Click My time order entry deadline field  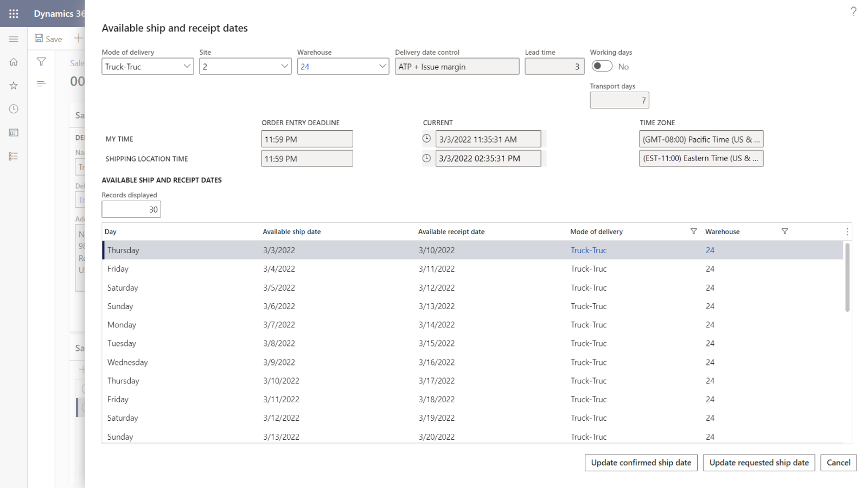coord(307,139)
